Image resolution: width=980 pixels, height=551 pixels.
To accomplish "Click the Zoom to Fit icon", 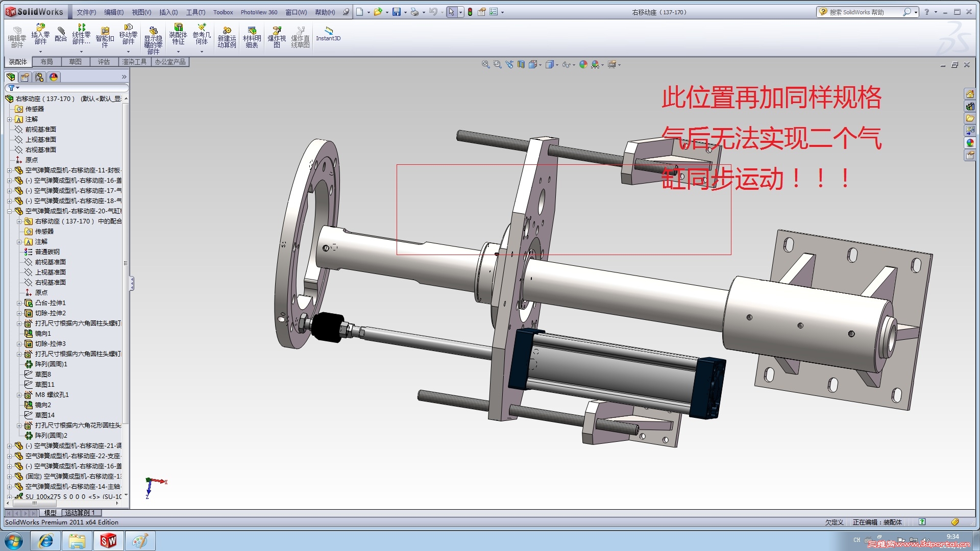I will [485, 64].
